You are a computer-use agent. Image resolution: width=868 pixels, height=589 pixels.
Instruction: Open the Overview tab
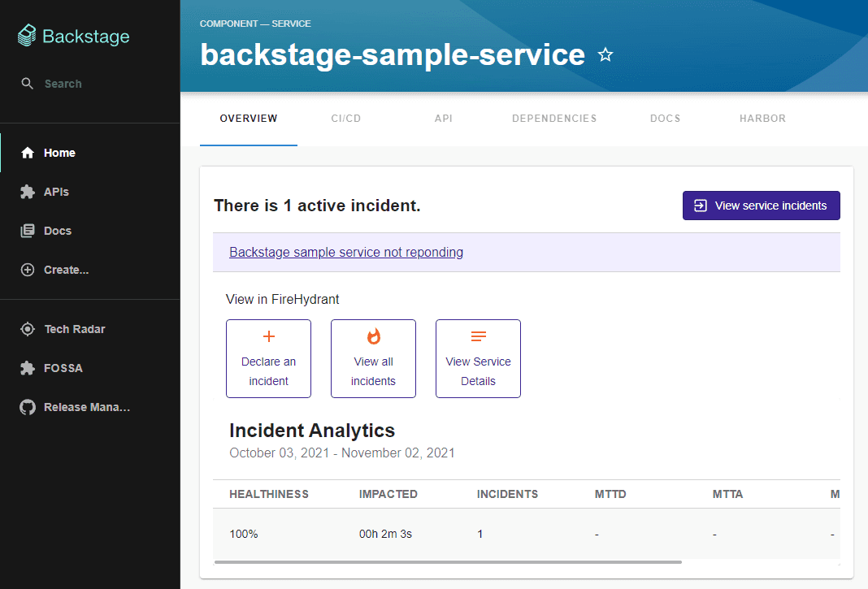(249, 119)
